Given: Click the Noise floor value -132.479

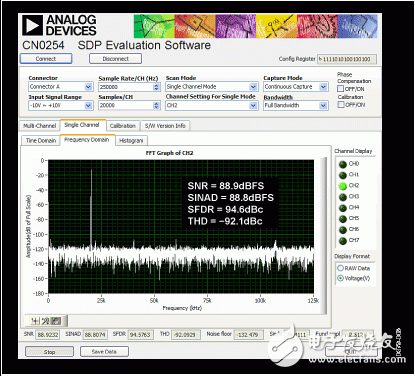Looking at the screenshot, I should [x=248, y=334].
